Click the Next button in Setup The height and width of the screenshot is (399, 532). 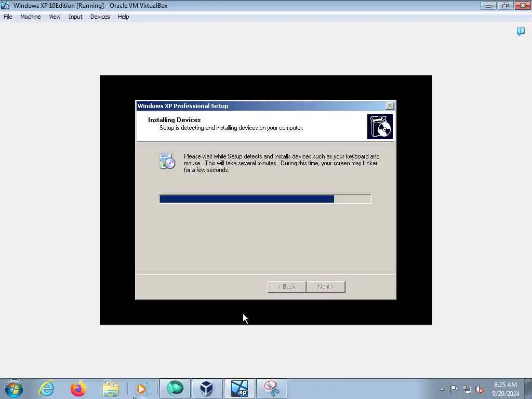tap(326, 287)
